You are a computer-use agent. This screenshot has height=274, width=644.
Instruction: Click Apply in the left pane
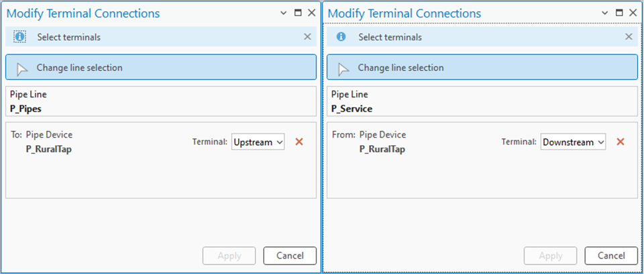click(229, 255)
